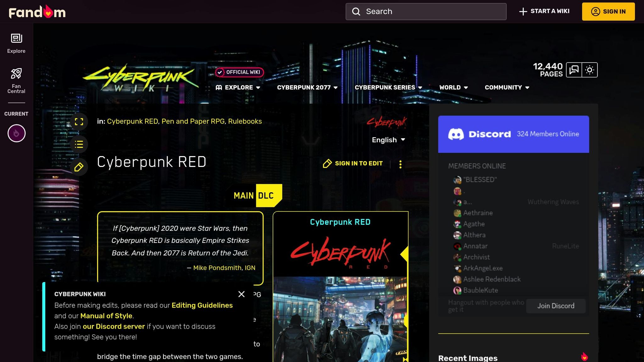Open the three-dot more actions menu

tap(400, 164)
